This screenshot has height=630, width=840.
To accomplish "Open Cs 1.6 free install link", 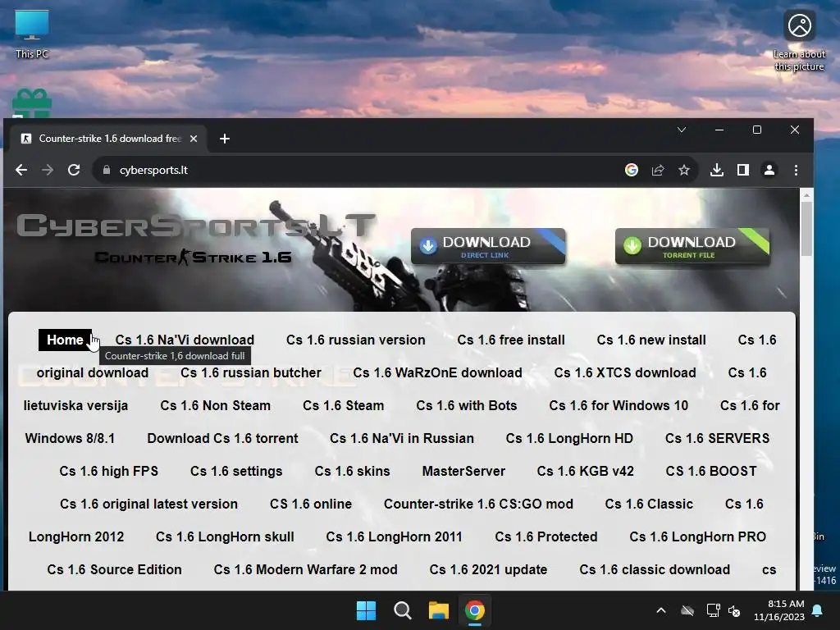I will tap(511, 340).
